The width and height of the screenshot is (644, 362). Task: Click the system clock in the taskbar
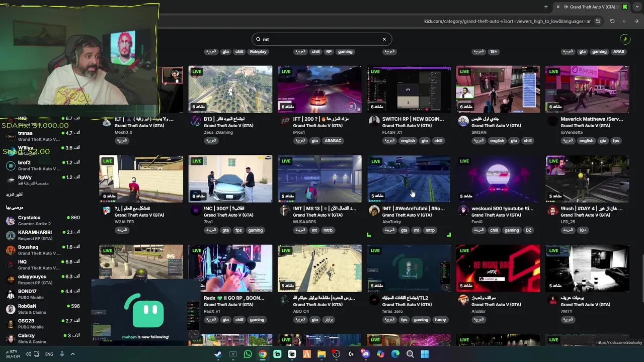(12, 354)
